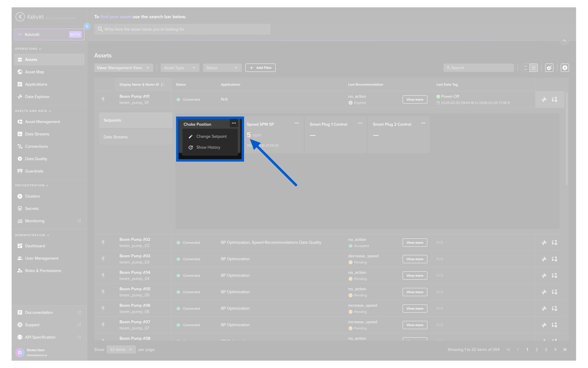Click the asset name search bar at the top
Image resolution: width=588 pixels, height=368 pixels.
coord(182,29)
